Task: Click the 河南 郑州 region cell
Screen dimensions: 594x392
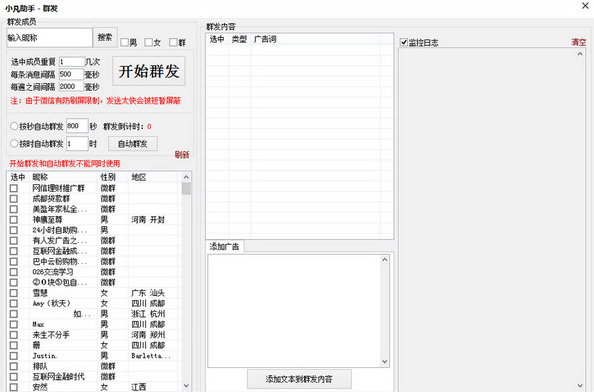Action: click(x=148, y=335)
